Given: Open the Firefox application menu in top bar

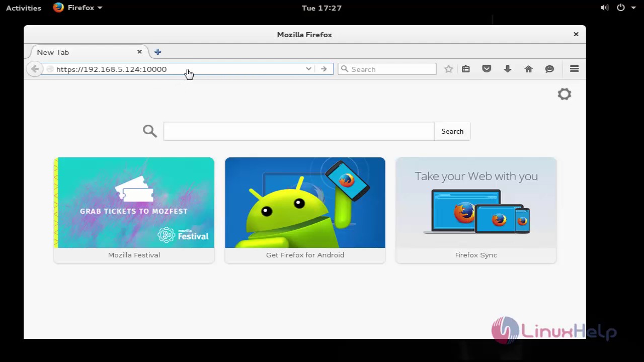Looking at the screenshot, I should click(77, 8).
